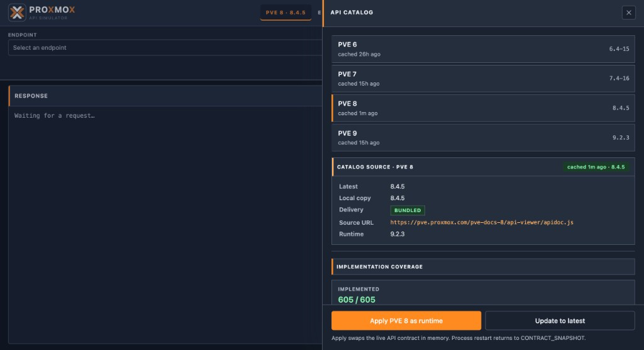
Task: Open the PVE 8 · 8.4.5 version tab
Action: pyautogui.click(x=286, y=13)
